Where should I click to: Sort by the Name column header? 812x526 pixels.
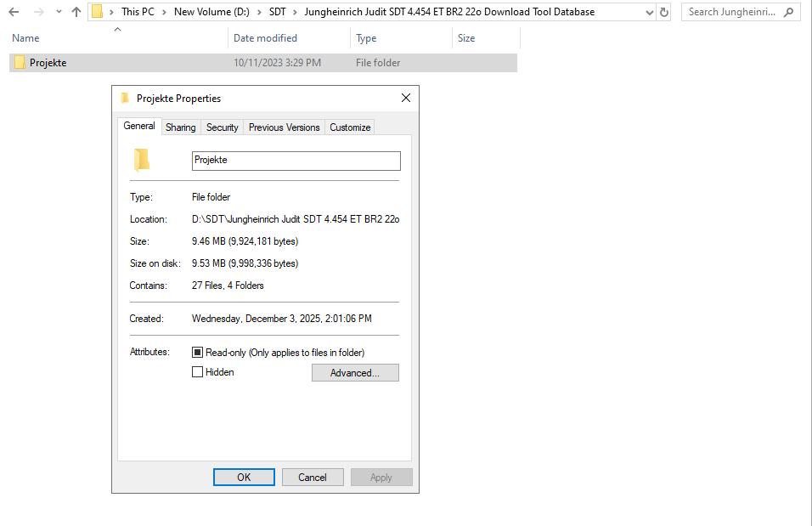coord(25,38)
